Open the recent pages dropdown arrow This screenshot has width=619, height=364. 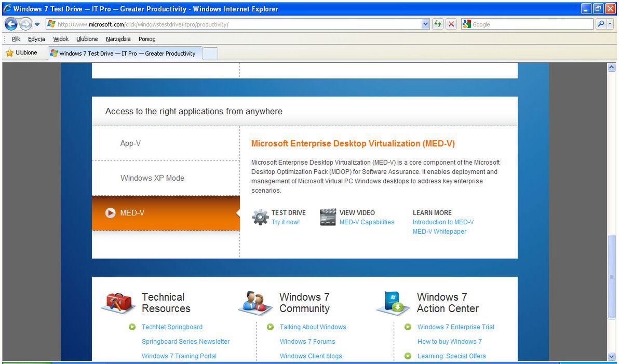tap(37, 24)
